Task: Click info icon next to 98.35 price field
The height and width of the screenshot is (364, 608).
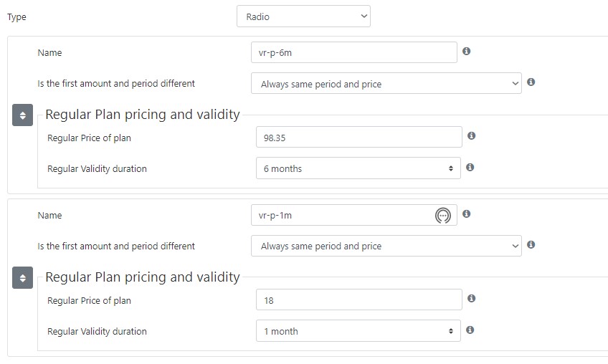Action: point(472,135)
